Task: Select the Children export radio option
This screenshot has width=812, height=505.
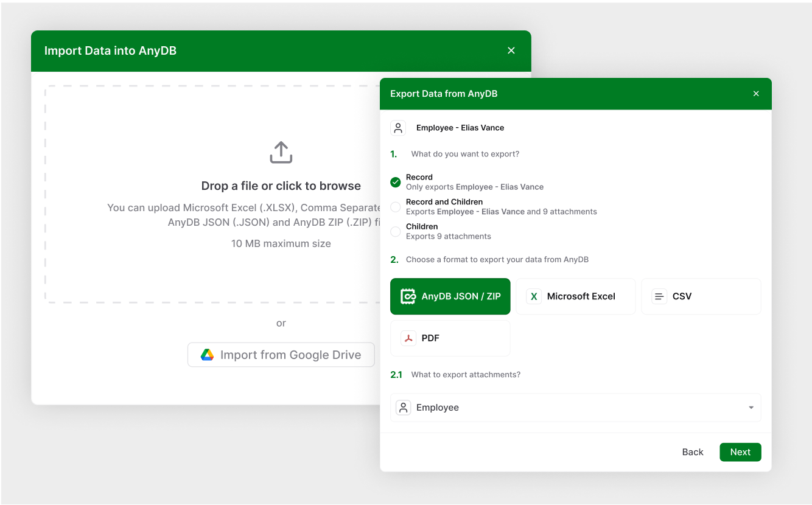Action: click(396, 231)
